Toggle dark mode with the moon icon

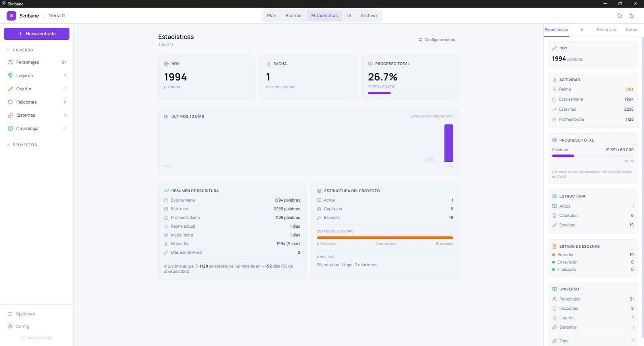point(632,16)
